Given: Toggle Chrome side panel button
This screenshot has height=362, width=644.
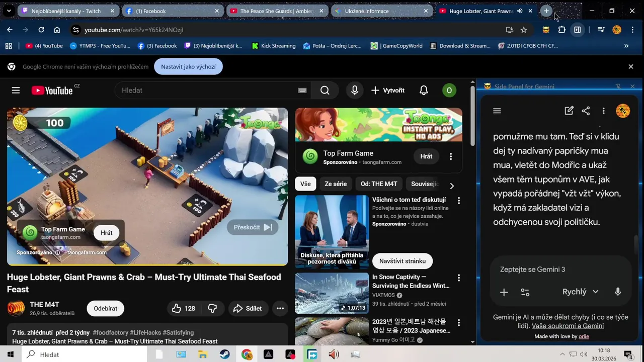Looking at the screenshot, I should 578,30.
